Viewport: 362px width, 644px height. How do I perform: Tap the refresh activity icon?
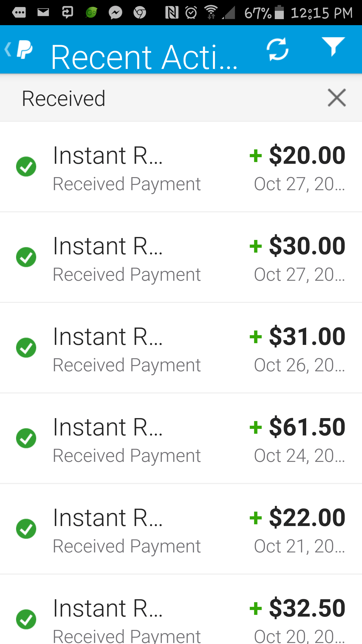pyautogui.click(x=278, y=49)
